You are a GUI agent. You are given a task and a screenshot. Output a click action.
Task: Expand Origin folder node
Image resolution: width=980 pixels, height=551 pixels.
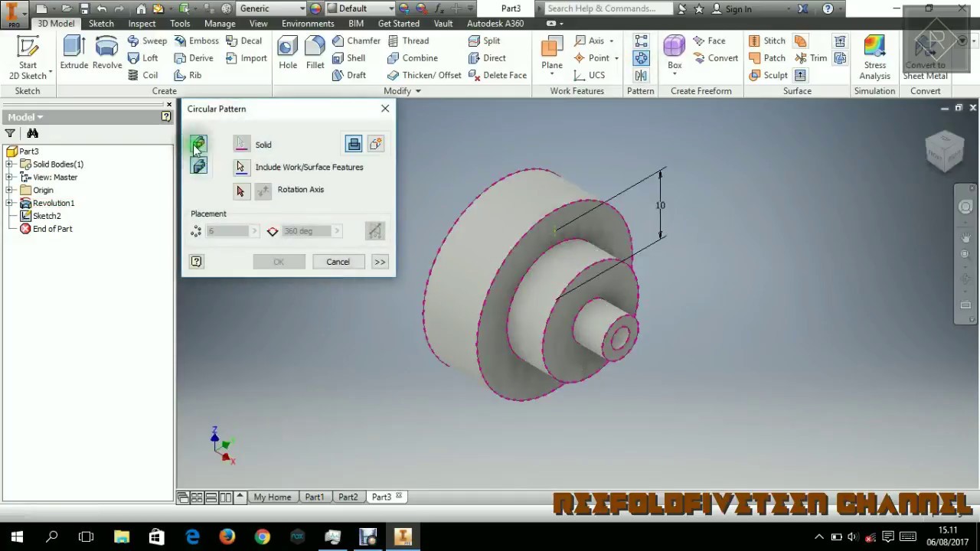click(9, 190)
